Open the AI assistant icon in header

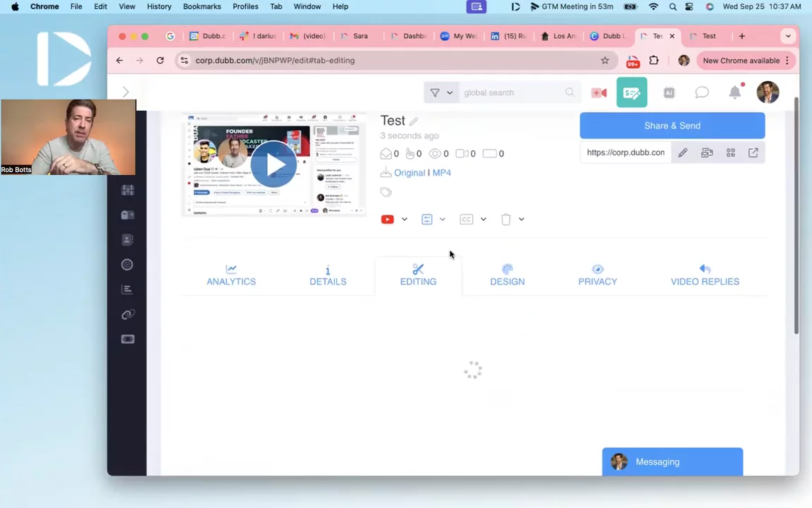[x=669, y=92]
